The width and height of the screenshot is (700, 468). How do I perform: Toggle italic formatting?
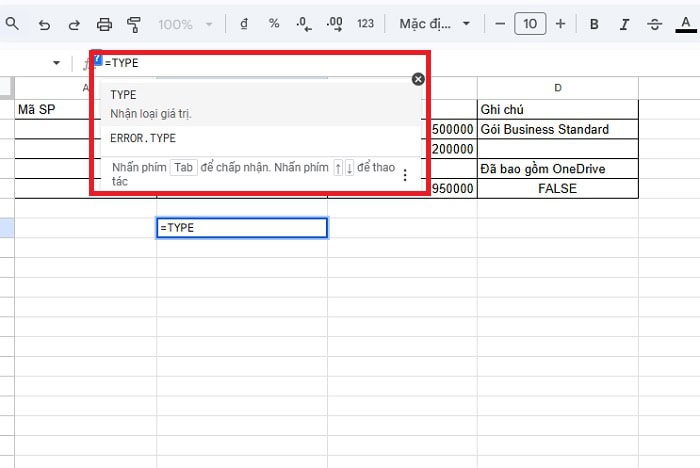coord(624,24)
